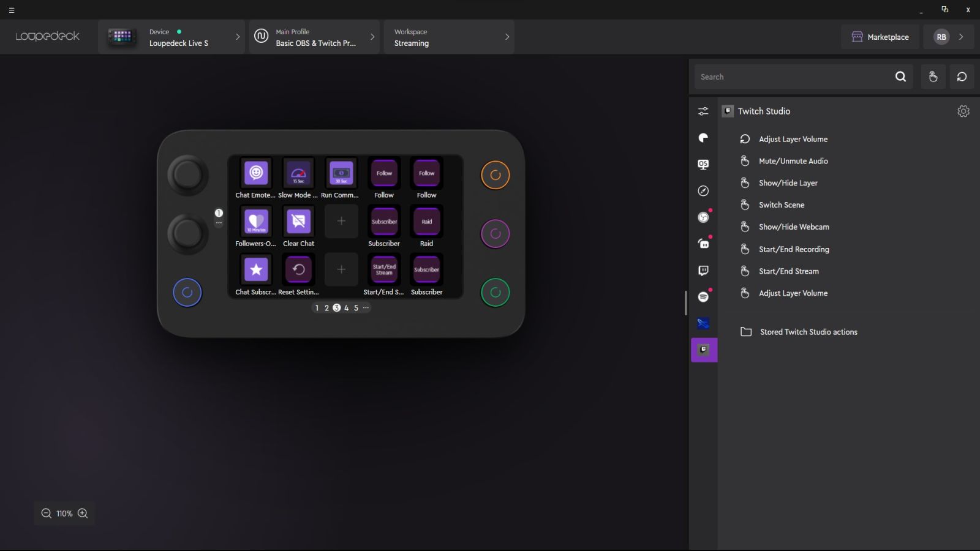Viewport: 980px width, 551px height.
Task: Open the OBS plugin icon in sidebar
Action: pos(703,217)
